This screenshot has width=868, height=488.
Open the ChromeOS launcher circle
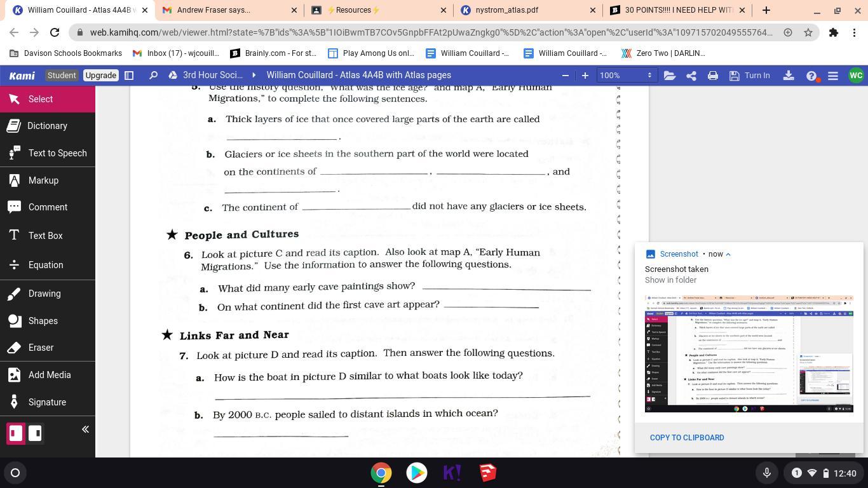point(15,473)
